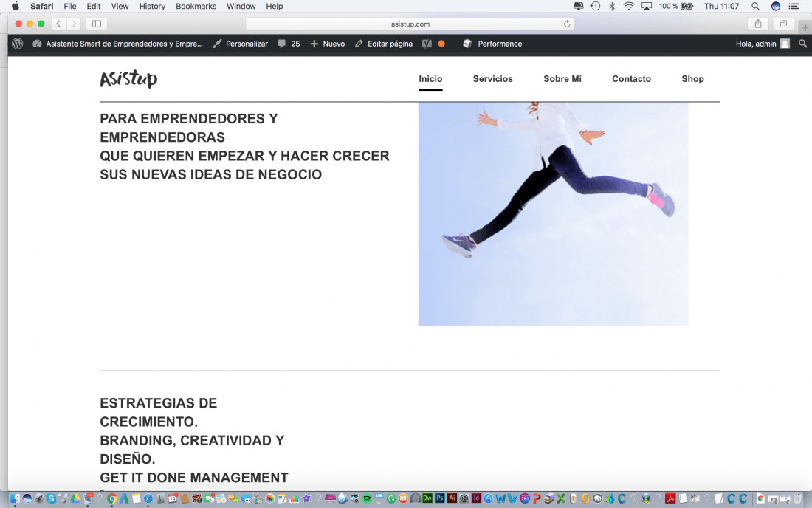
Task: Open the Sobre Mí page
Action: coord(562,79)
